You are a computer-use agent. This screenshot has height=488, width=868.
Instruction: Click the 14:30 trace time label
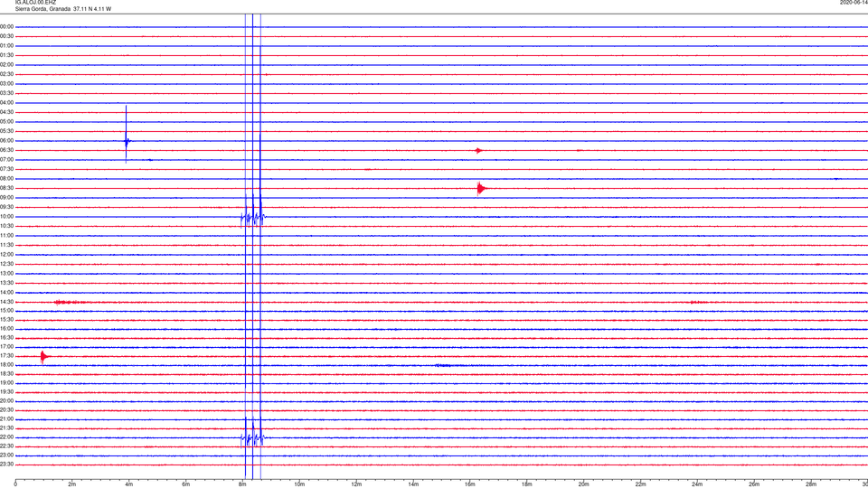point(6,302)
